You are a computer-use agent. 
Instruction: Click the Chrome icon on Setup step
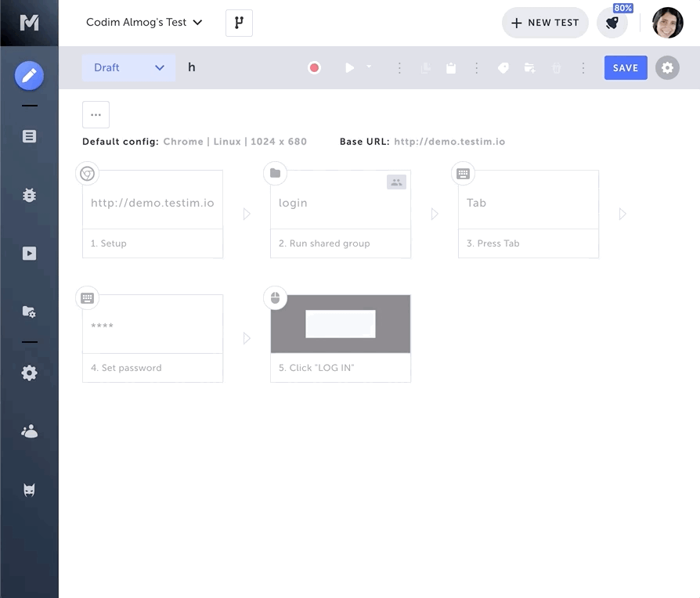coord(87,174)
